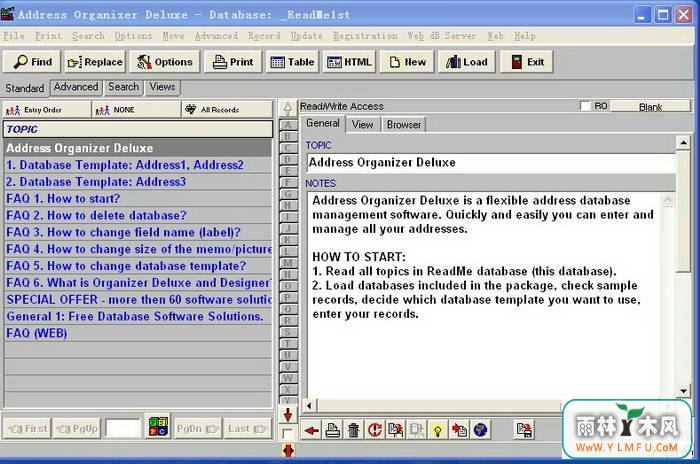Click letter M in alphabet strip
This screenshot has width=700, height=464.
(288, 263)
